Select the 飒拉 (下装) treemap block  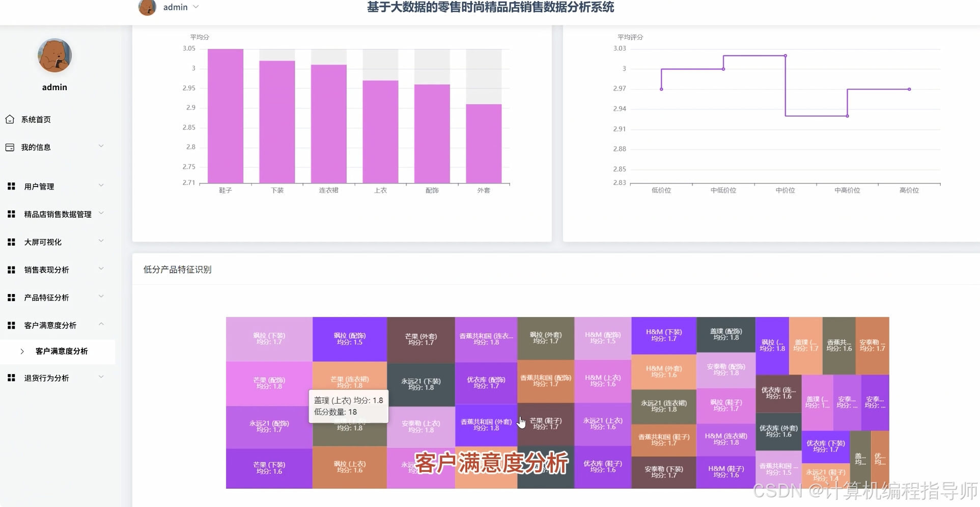click(269, 339)
